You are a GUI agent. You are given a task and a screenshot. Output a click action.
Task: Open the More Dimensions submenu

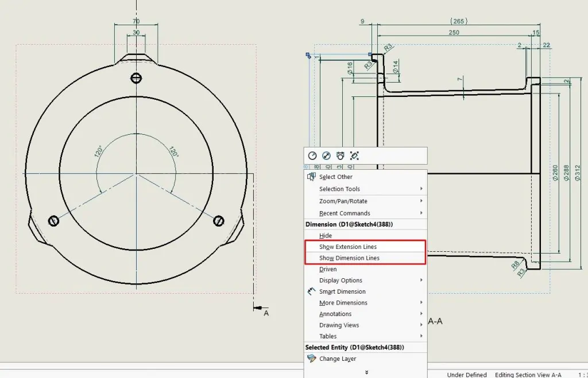[x=365, y=303]
